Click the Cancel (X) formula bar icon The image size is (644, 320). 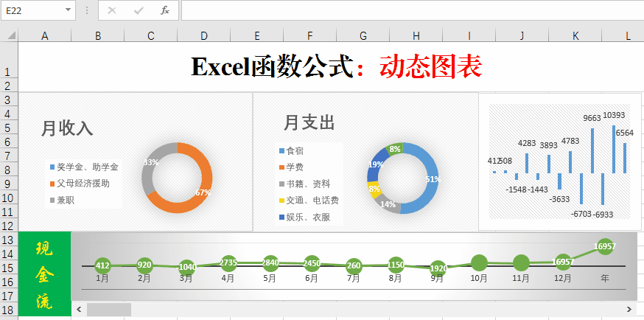pyautogui.click(x=111, y=10)
